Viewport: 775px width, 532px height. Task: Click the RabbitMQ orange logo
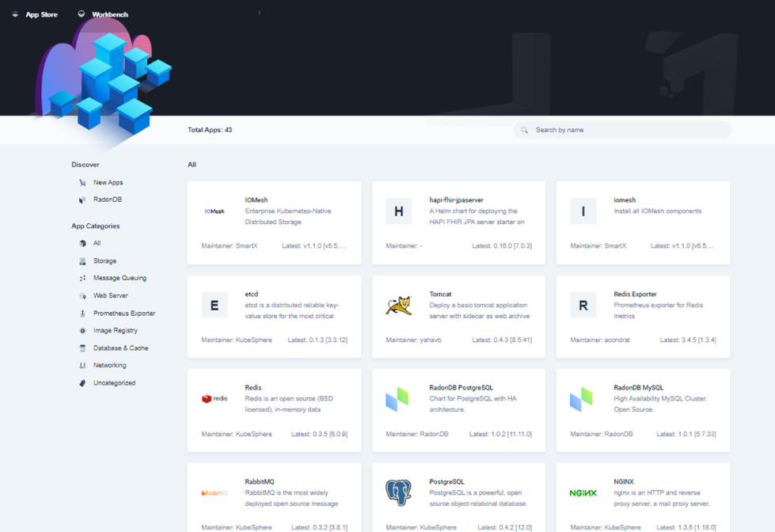[215, 492]
